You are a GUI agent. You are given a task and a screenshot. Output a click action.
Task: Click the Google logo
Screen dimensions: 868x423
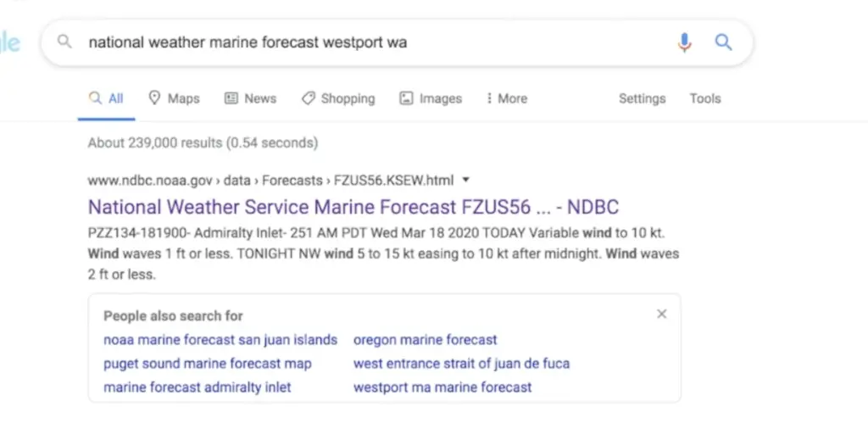coord(10,43)
